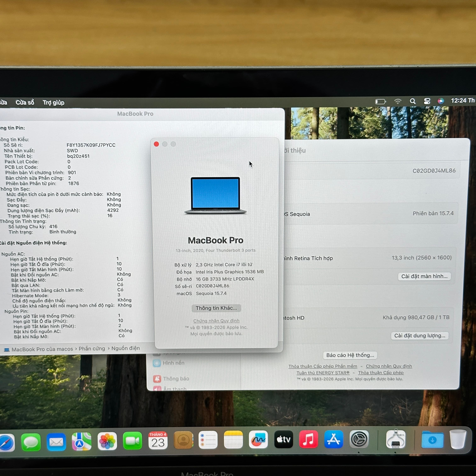The width and height of the screenshot is (476, 476).
Task: Open Wi-Fi menu in menu bar
Action: pyautogui.click(x=398, y=101)
